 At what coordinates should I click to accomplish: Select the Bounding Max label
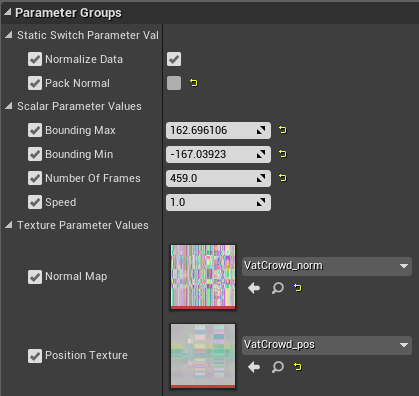pyautogui.click(x=80, y=130)
